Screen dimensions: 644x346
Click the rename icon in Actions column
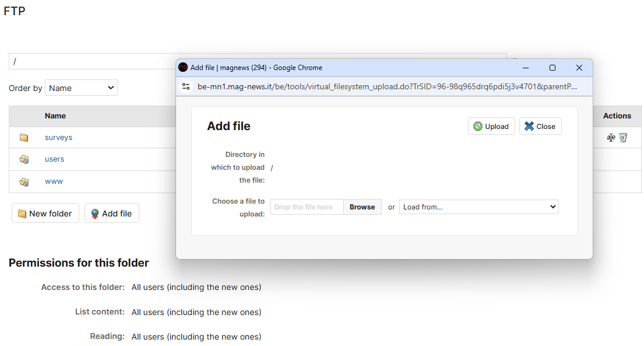click(611, 138)
